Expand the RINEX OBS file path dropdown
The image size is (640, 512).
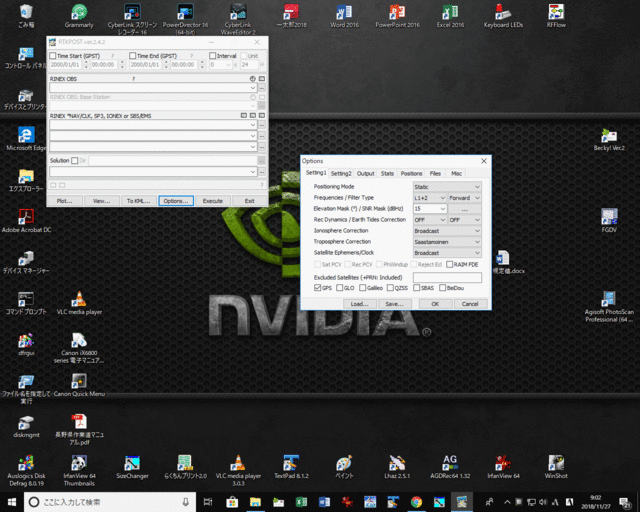[x=253, y=87]
